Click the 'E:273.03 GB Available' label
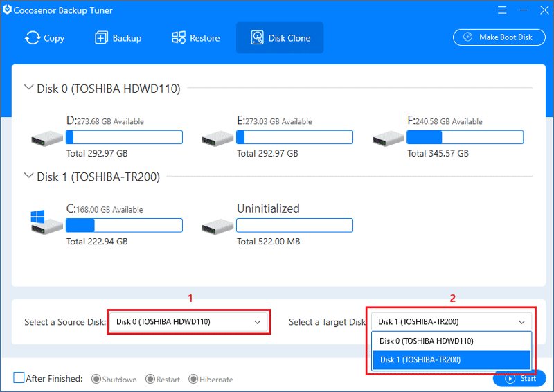554x392 pixels. click(x=274, y=121)
